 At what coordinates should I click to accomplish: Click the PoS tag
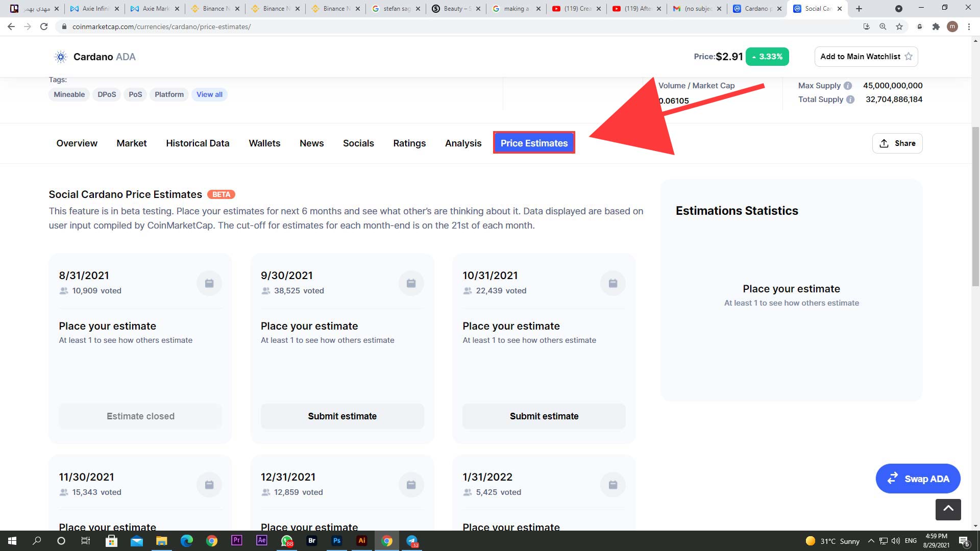pos(135,94)
